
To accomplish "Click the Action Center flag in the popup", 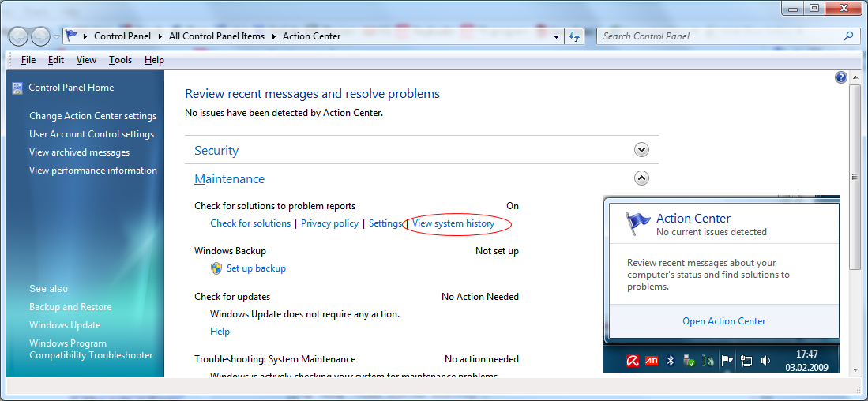I will [x=637, y=224].
